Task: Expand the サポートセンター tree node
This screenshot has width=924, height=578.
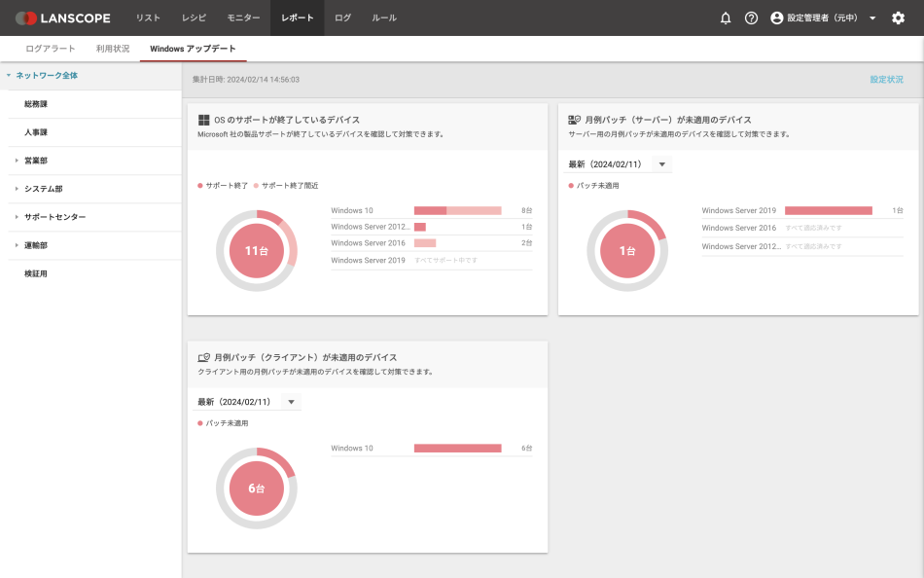Action: (x=17, y=217)
